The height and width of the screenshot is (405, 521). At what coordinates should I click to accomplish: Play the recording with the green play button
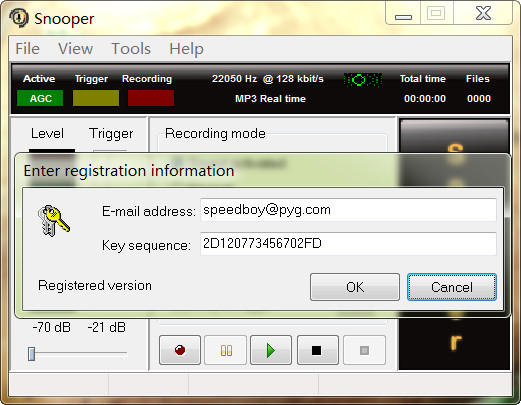[271, 350]
